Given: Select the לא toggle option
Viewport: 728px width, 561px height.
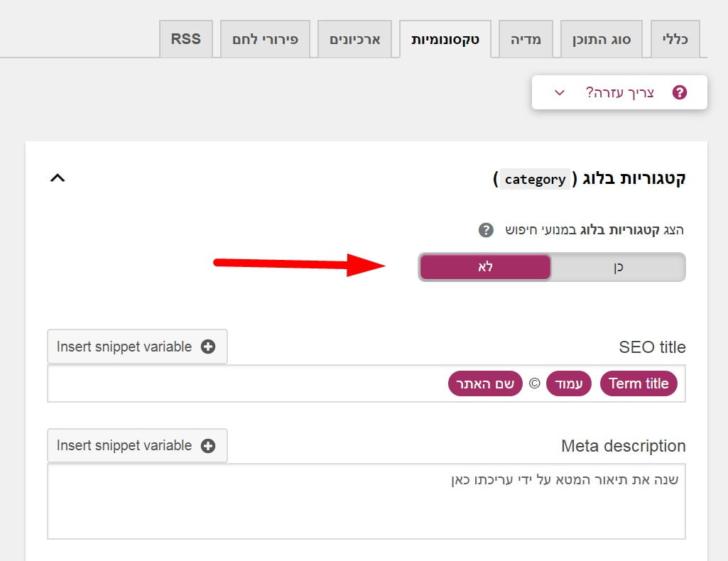Looking at the screenshot, I should (x=485, y=268).
